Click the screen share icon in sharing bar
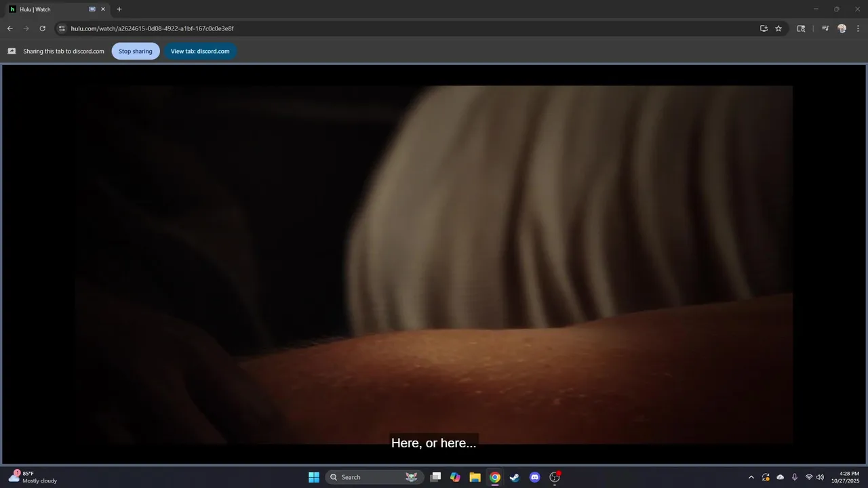Screen dimensions: 868x488 point(12,51)
